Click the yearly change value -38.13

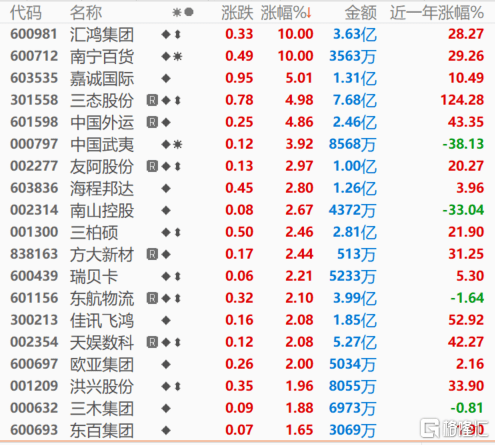coord(463,144)
